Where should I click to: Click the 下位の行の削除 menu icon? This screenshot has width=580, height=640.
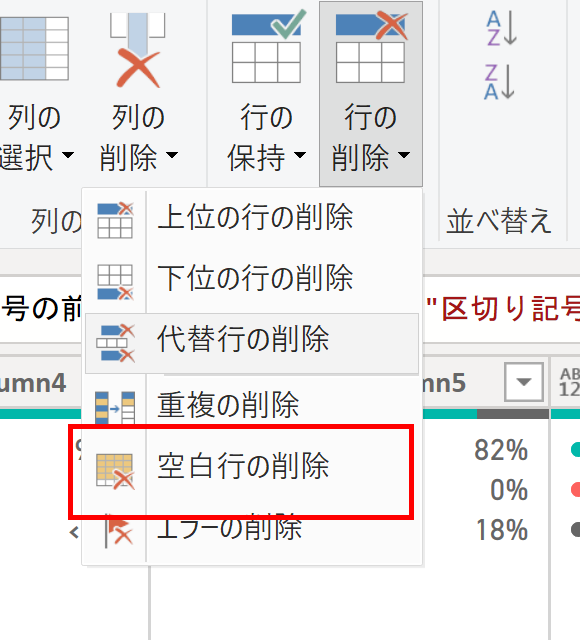(x=115, y=282)
